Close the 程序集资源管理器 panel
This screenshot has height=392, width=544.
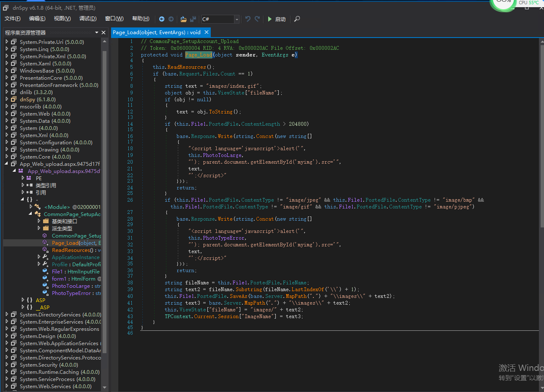(x=103, y=32)
